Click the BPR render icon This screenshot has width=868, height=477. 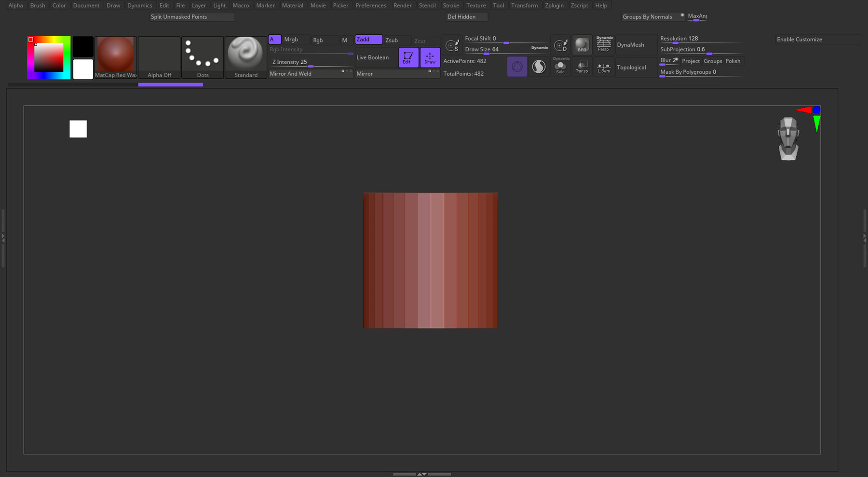click(582, 45)
